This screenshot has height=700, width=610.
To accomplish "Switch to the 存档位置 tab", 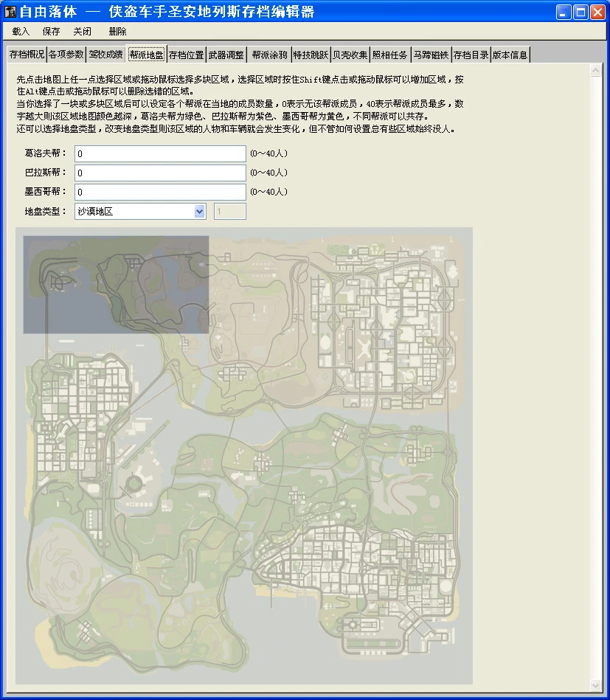I will pyautogui.click(x=186, y=55).
